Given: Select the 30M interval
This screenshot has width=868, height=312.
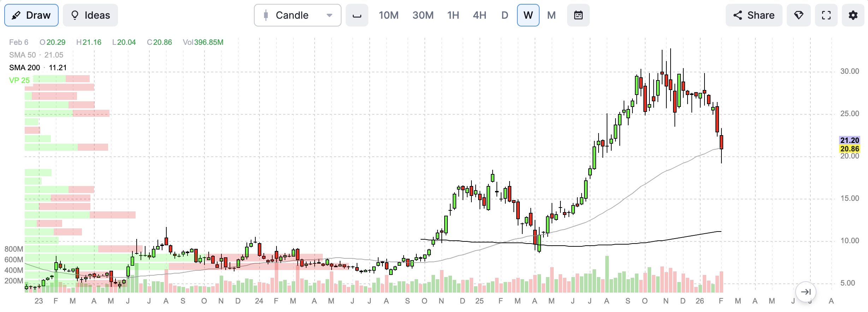Looking at the screenshot, I should 423,15.
